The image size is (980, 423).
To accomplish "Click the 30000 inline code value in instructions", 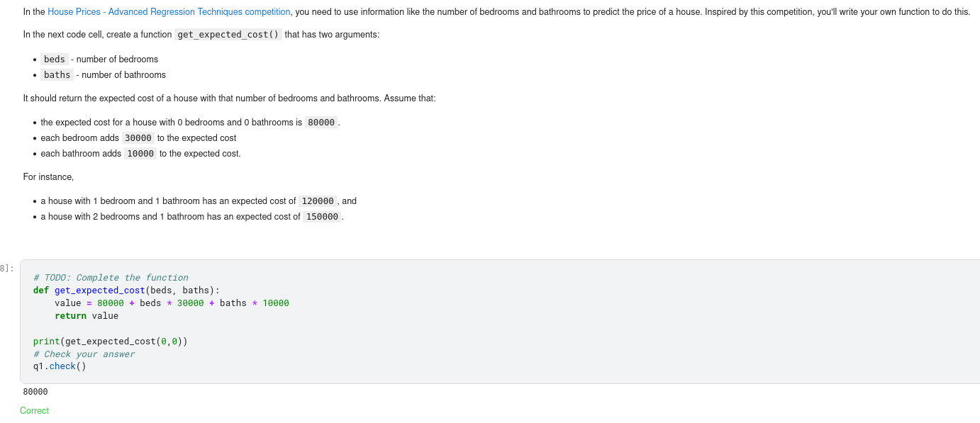I will click(x=138, y=138).
